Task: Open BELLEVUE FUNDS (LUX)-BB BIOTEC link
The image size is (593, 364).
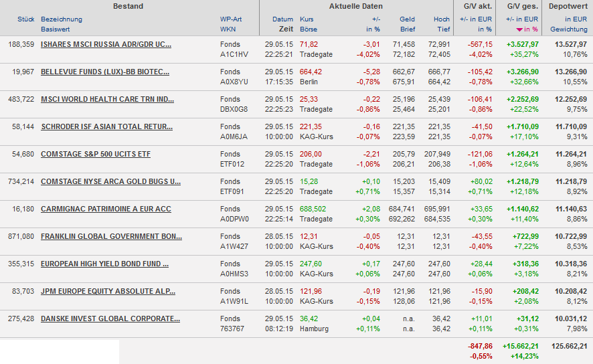Action: (104, 72)
